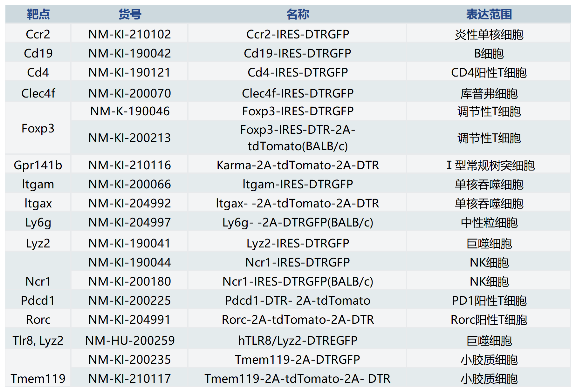Click the PD1阳性T细胞 cell
The image size is (576, 392).
(489, 300)
